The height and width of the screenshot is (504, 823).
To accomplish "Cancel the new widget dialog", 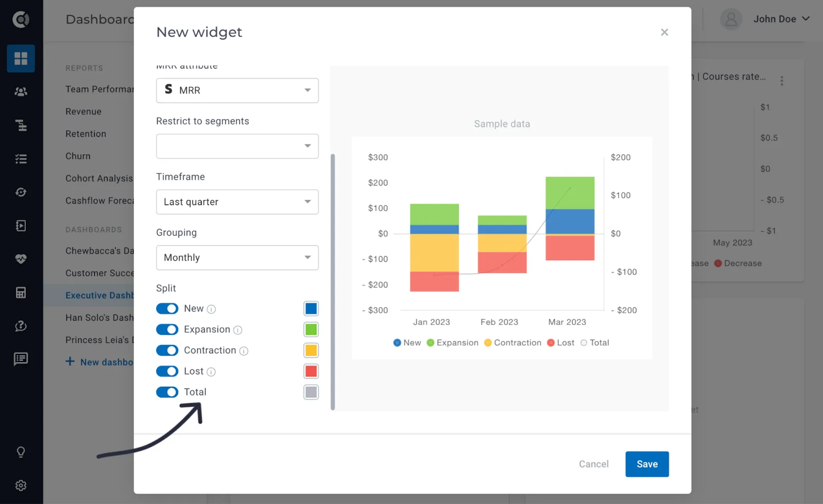I will pyautogui.click(x=594, y=464).
